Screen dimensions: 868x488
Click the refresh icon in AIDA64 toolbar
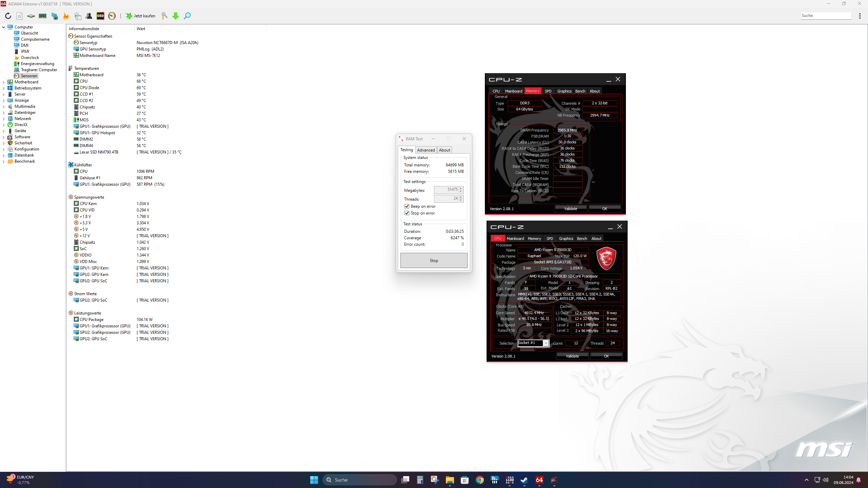8,16
